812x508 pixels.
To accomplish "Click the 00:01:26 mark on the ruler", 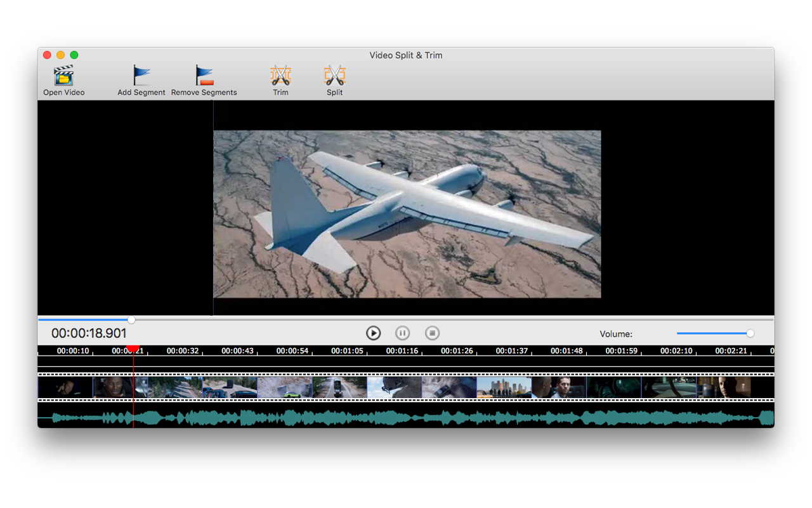I will [x=457, y=351].
